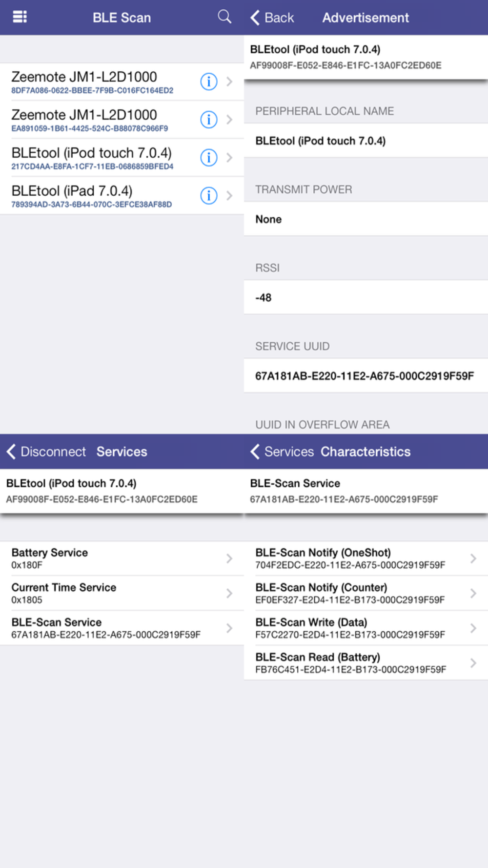
Task: Open Current Time Service 0x1805
Action: (122, 593)
